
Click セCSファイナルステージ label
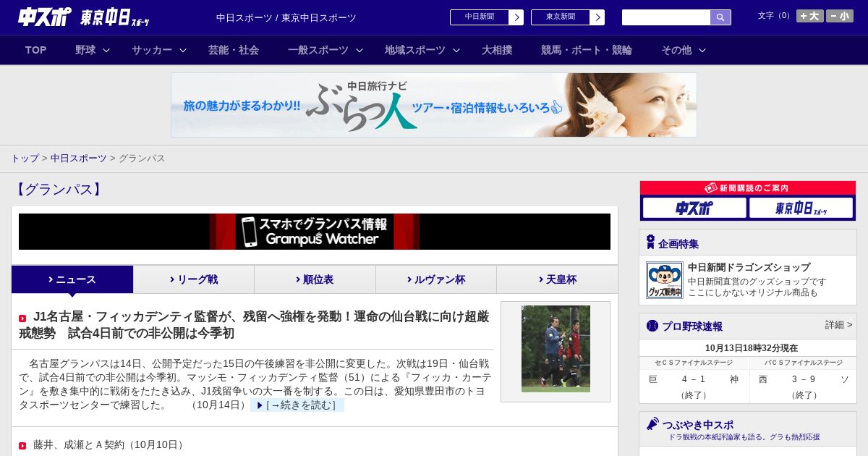(x=694, y=363)
